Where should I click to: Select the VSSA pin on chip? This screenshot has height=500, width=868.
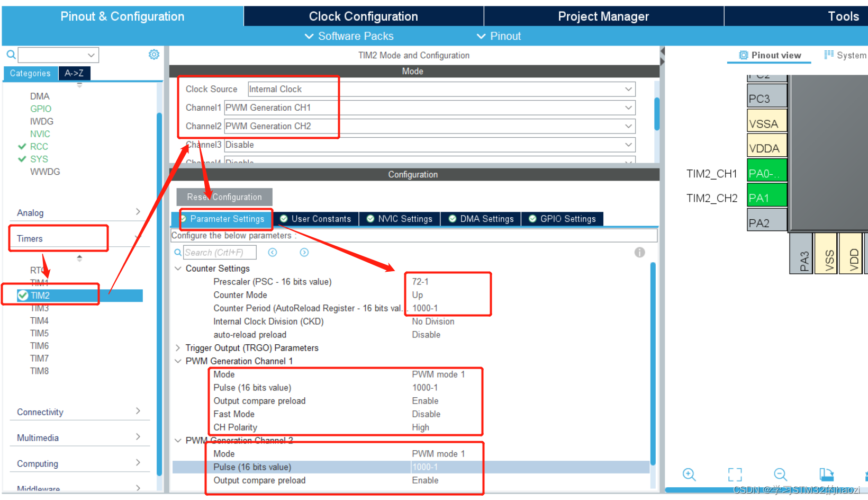(767, 120)
